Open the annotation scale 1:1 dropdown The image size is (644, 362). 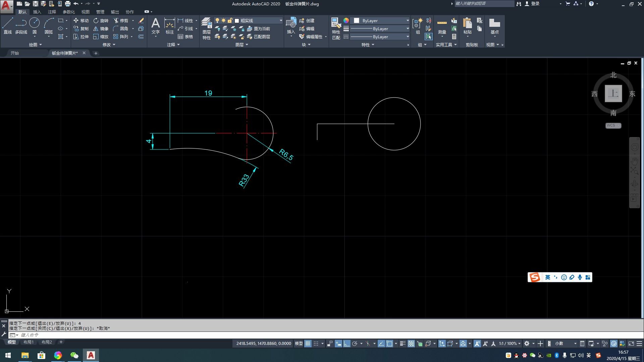[509, 344]
